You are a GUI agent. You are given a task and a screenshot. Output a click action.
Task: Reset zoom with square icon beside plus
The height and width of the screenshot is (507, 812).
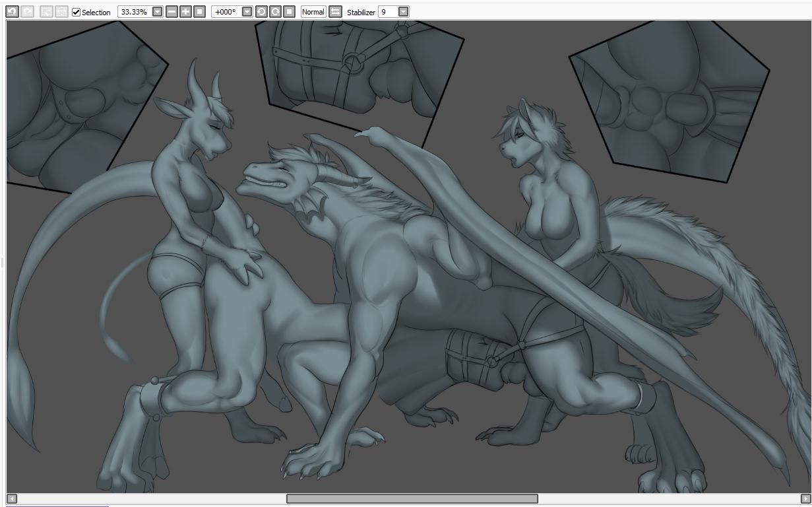(x=199, y=12)
